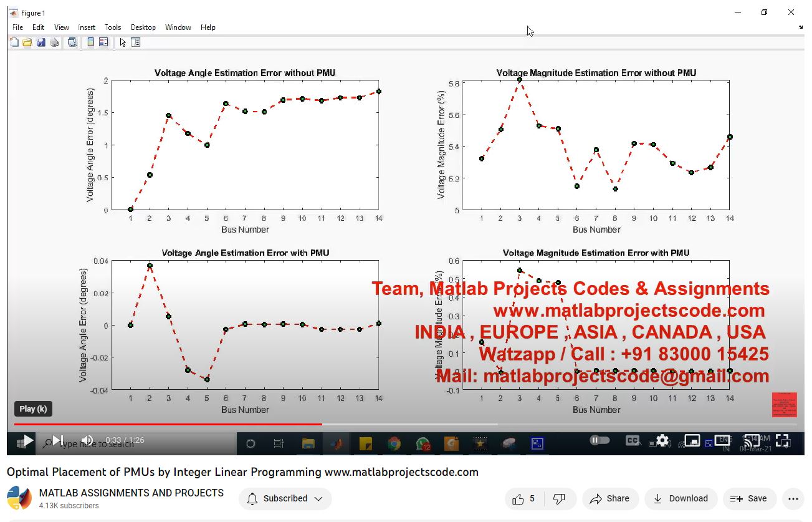Image resolution: width=812 pixels, height=522 pixels.
Task: Open Sticky Notes from the taskbar
Action: [x=365, y=443]
